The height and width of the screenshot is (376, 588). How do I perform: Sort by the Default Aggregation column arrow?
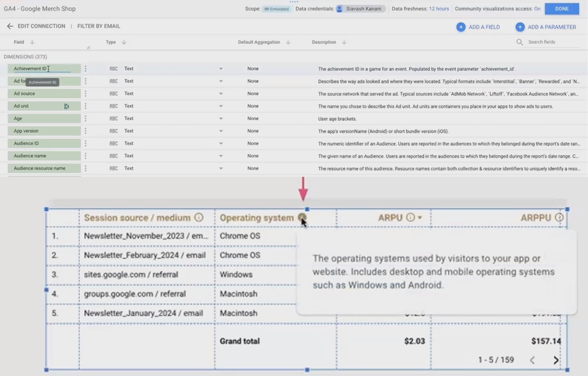[288, 42]
